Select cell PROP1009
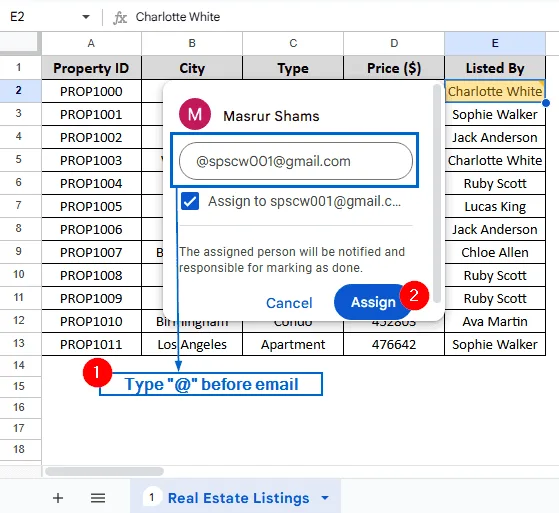559x513 pixels. click(91, 298)
